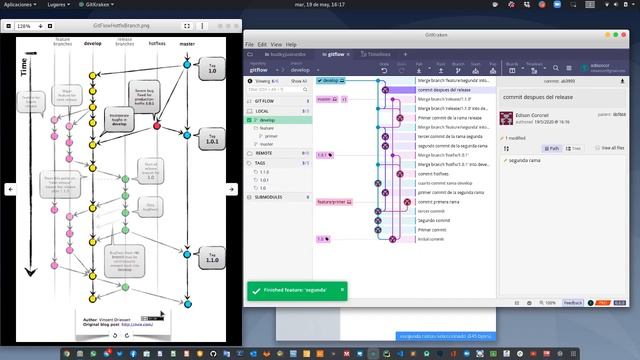640x360 pixels.
Task: Click the search magnifier in GitKraken toolbar
Action: 556,68
